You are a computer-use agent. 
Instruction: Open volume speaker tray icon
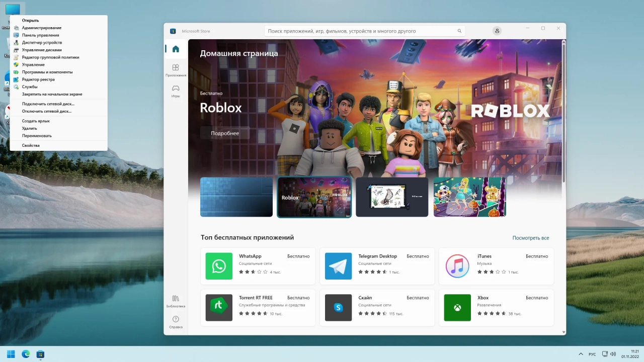613,354
